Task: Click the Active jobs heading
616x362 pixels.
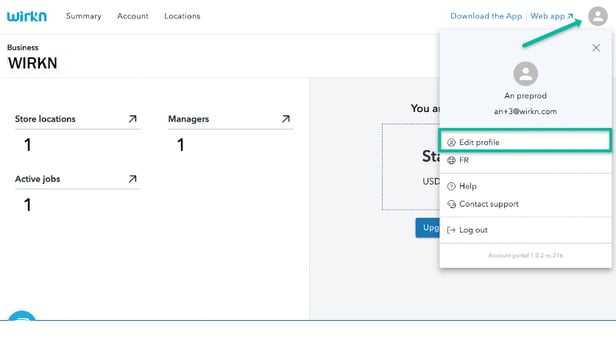Action: coord(37,179)
